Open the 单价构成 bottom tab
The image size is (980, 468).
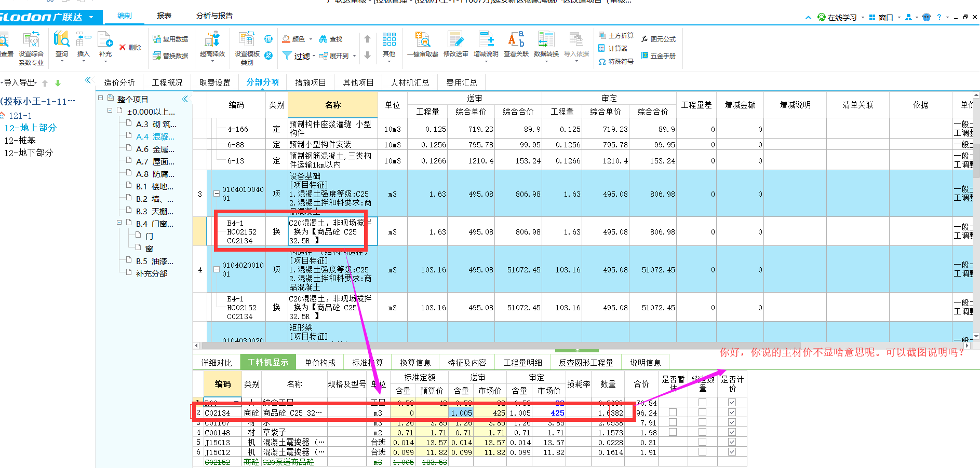point(320,363)
